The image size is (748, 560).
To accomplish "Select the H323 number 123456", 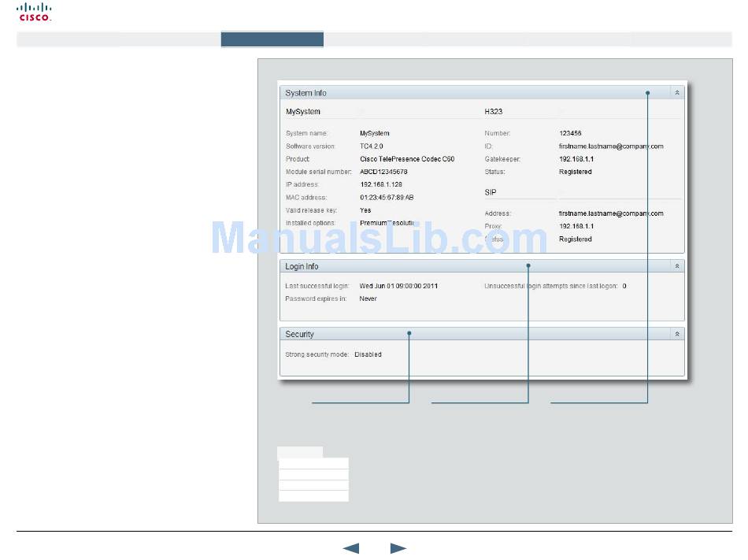I will click(570, 134).
